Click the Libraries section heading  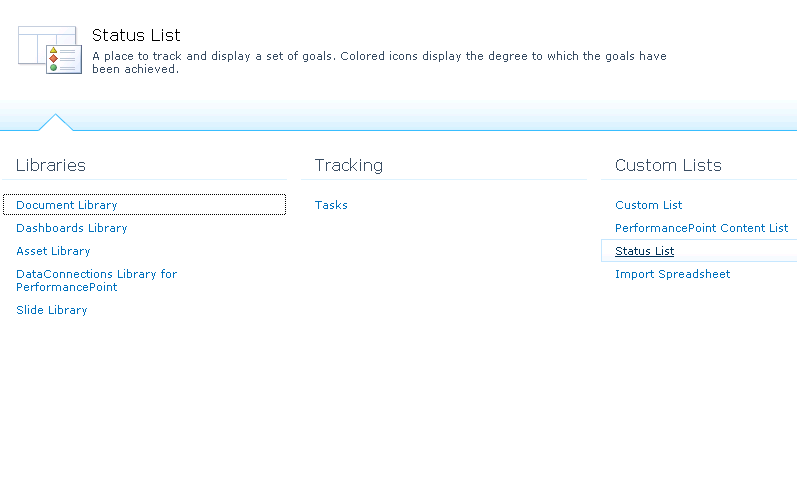51,165
